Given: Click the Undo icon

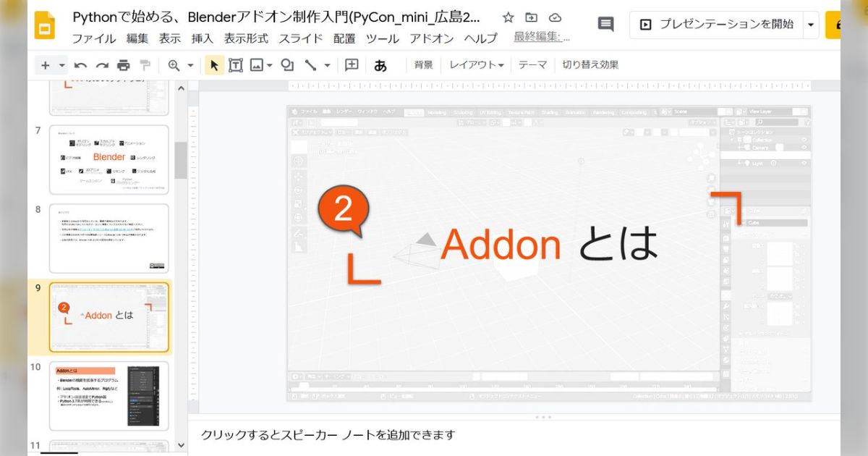Looking at the screenshot, I should pos(80,64).
